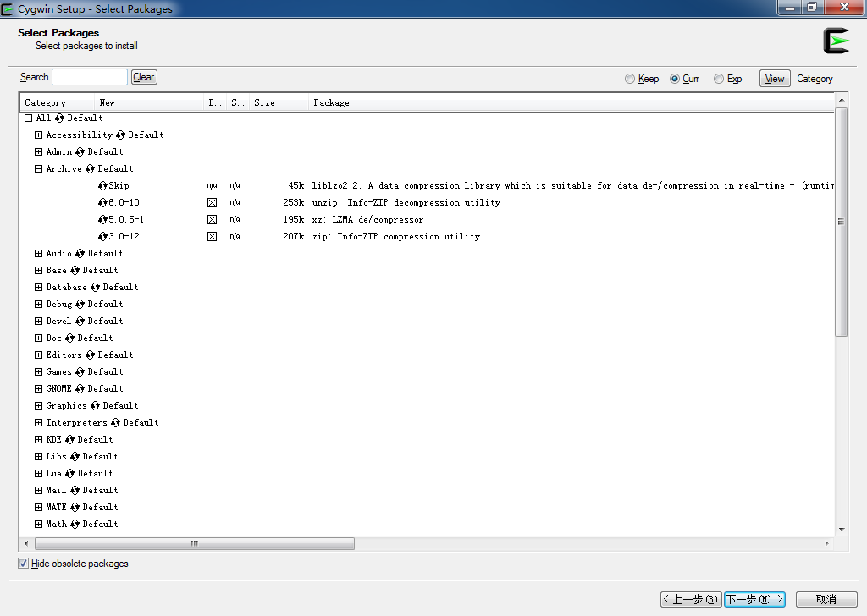The width and height of the screenshot is (867, 616).
Task: Click the View button
Action: pyautogui.click(x=775, y=79)
